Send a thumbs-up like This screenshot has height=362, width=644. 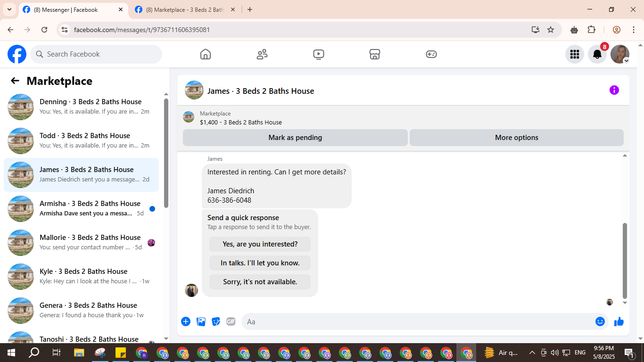tap(619, 321)
